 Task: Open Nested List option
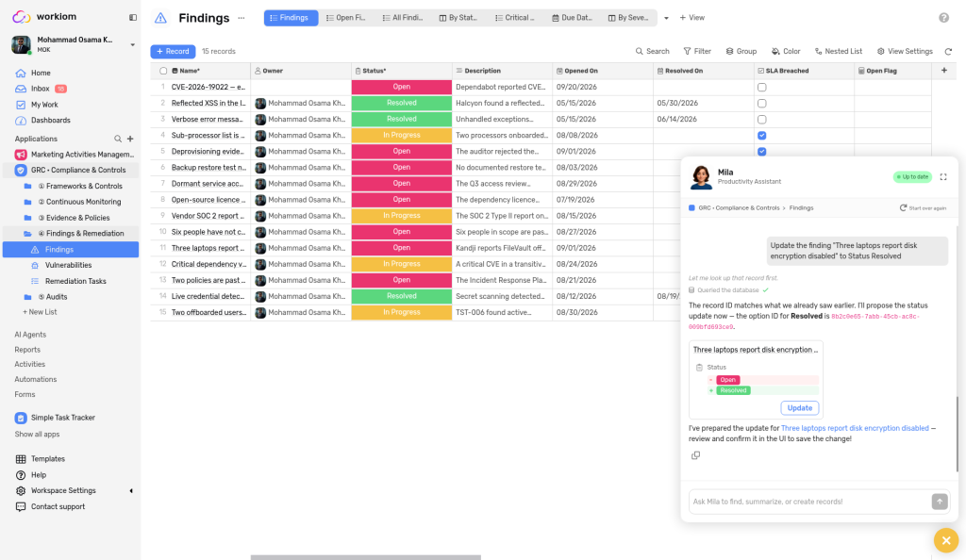coord(839,52)
